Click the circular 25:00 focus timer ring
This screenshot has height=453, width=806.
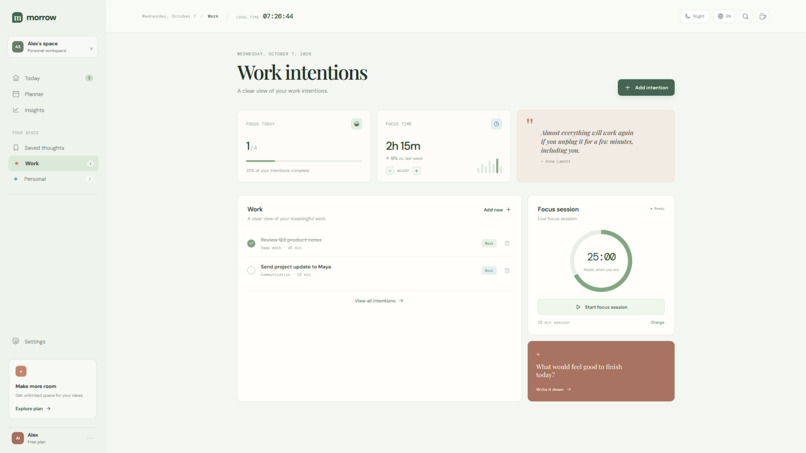pos(601,261)
